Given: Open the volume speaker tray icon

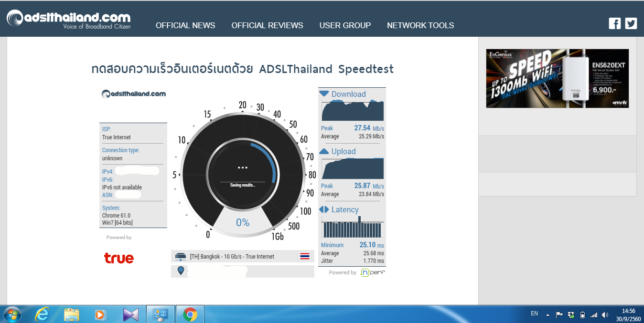Looking at the screenshot, I should pyautogui.click(x=605, y=315).
